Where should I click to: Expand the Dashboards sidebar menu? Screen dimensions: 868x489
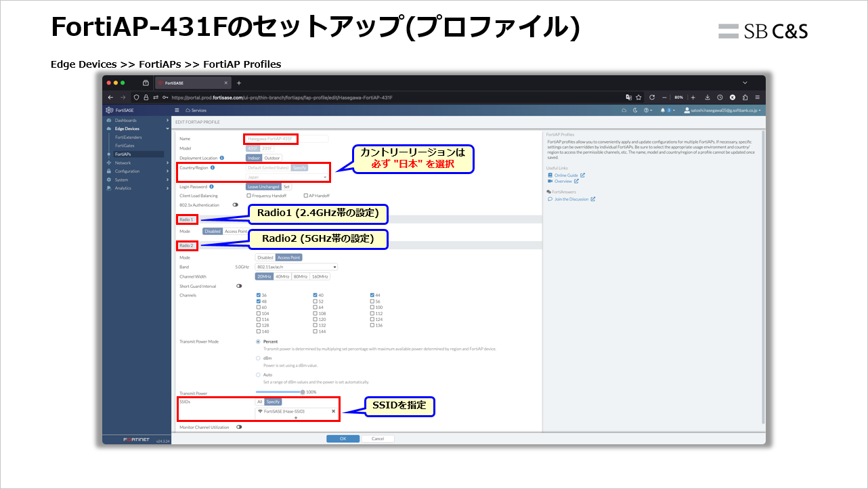tap(137, 121)
